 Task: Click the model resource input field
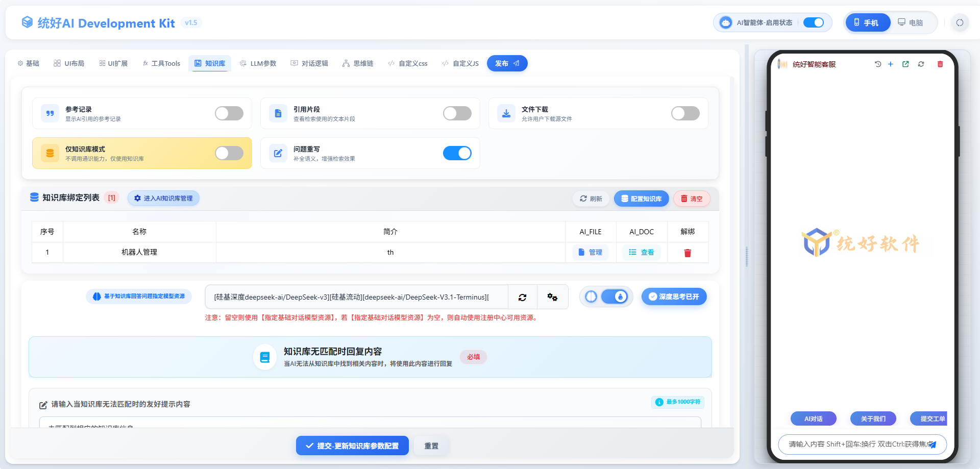point(356,297)
